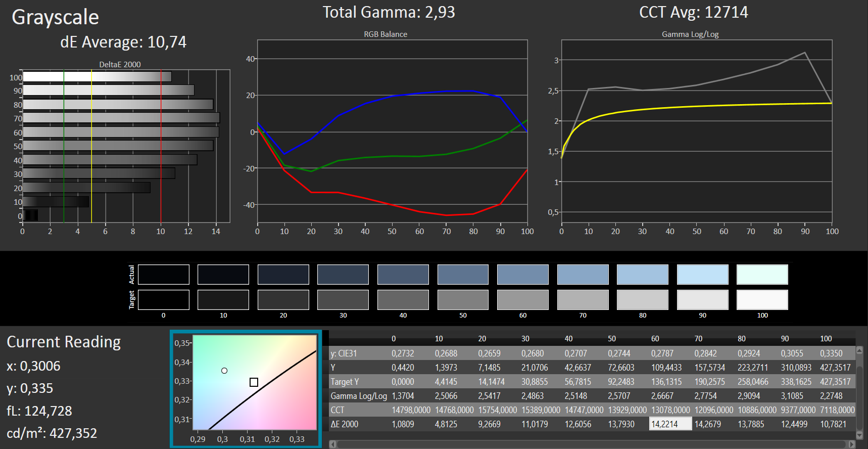This screenshot has height=449, width=868.
Task: Select the Target Y cell value 92,2483
Action: [x=621, y=382]
